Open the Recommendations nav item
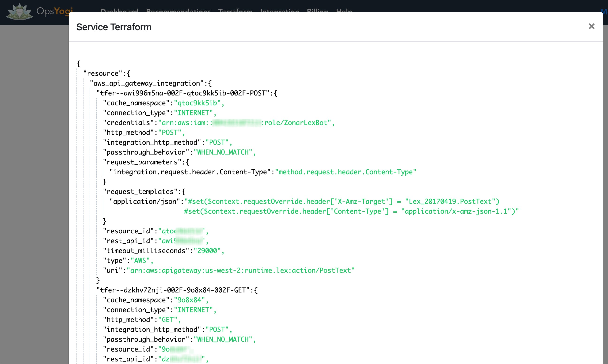The width and height of the screenshot is (608, 364). (x=178, y=11)
